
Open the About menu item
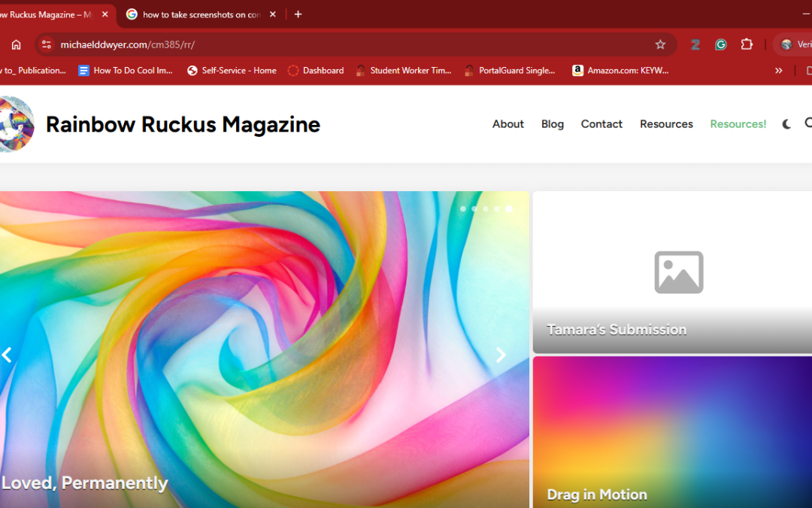pos(508,124)
